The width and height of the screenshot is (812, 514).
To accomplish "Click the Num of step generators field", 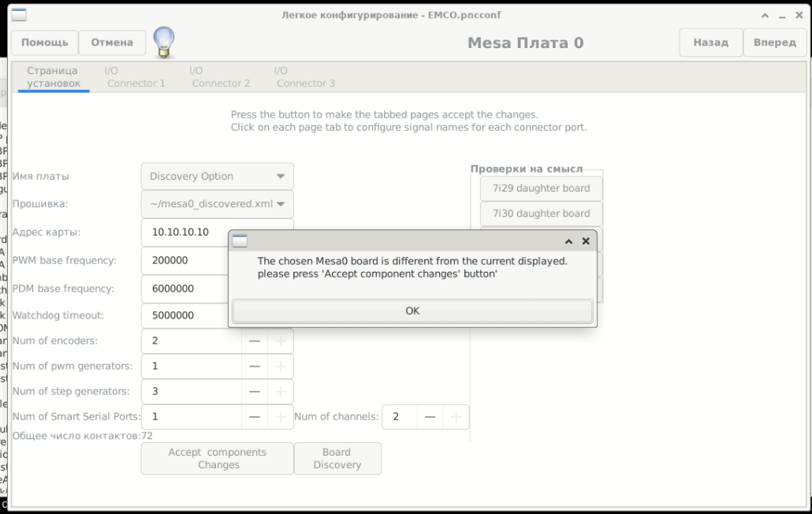I will [192, 391].
